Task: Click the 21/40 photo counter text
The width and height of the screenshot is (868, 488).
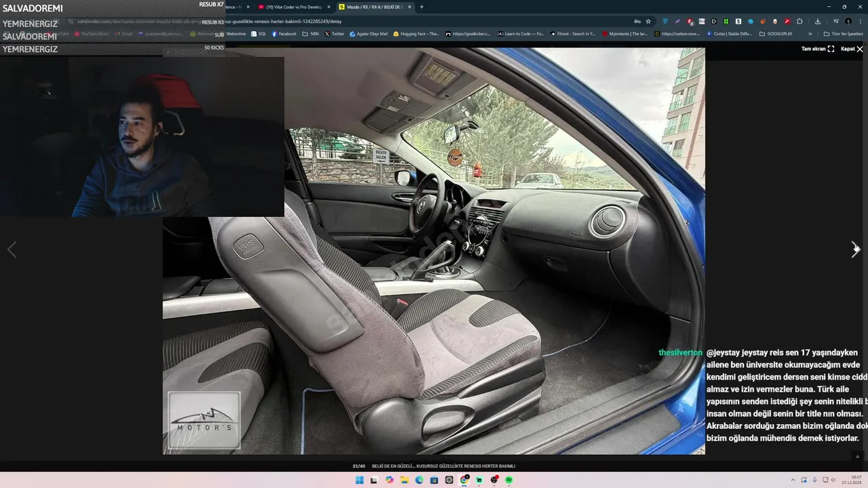Action: (359, 466)
